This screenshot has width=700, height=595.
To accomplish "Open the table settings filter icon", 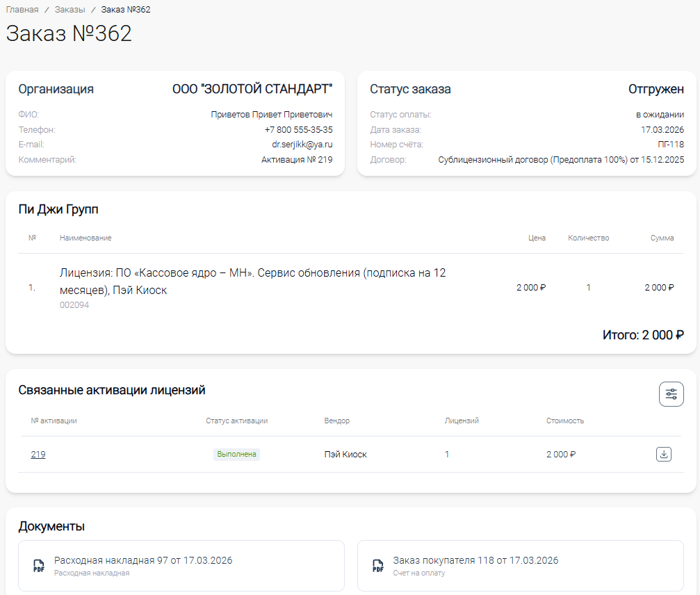I will coord(671,394).
